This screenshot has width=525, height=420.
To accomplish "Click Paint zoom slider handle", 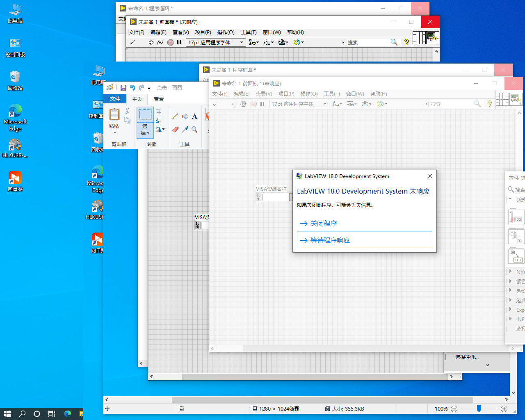I will coord(479,409).
